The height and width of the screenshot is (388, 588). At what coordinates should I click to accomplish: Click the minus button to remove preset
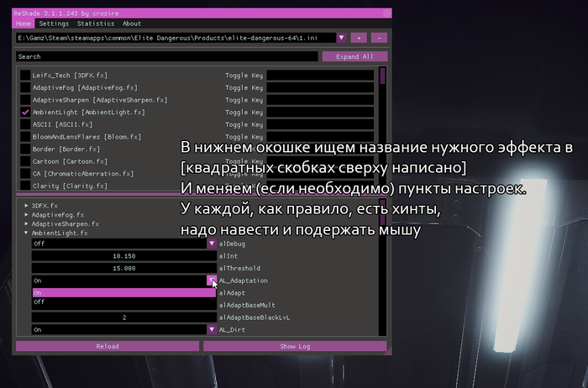(379, 38)
